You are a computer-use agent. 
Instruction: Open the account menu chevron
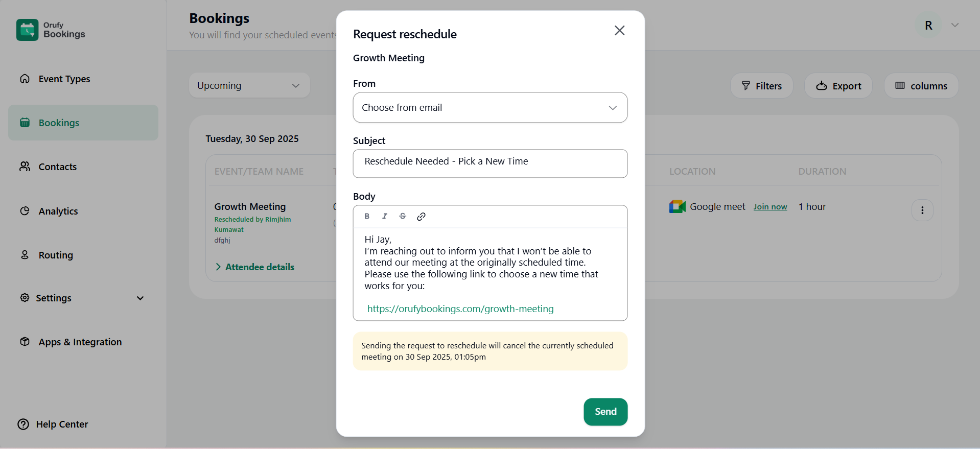[954, 26]
